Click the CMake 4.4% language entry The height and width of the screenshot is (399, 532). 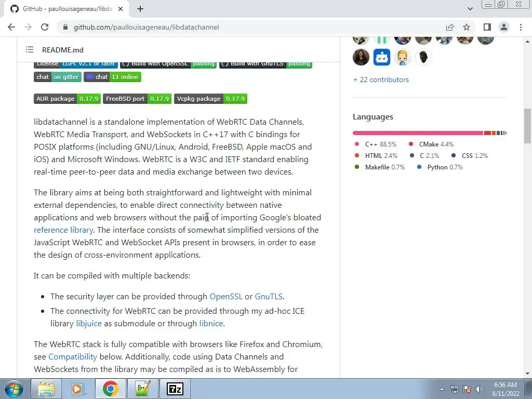click(x=431, y=144)
